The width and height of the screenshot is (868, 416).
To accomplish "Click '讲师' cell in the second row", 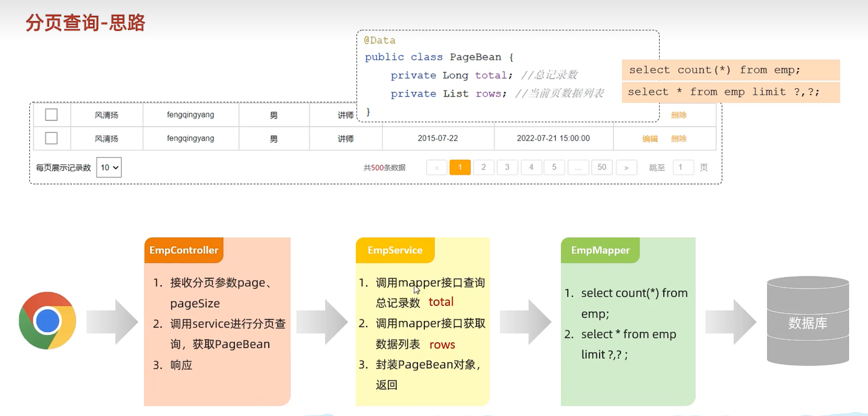I will coord(346,138).
